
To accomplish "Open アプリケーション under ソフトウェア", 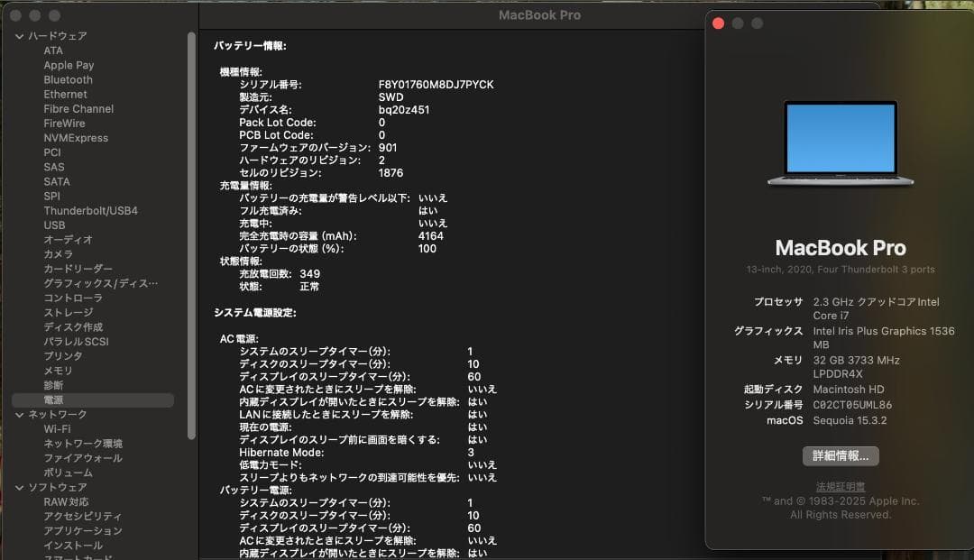I will pos(83,531).
